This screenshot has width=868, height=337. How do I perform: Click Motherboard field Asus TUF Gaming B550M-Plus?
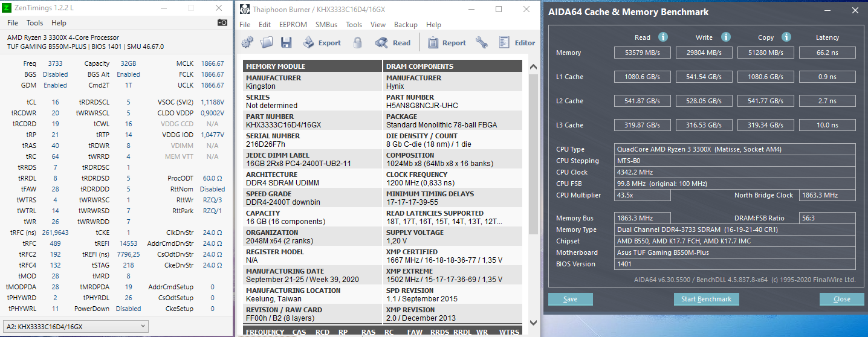(x=735, y=252)
